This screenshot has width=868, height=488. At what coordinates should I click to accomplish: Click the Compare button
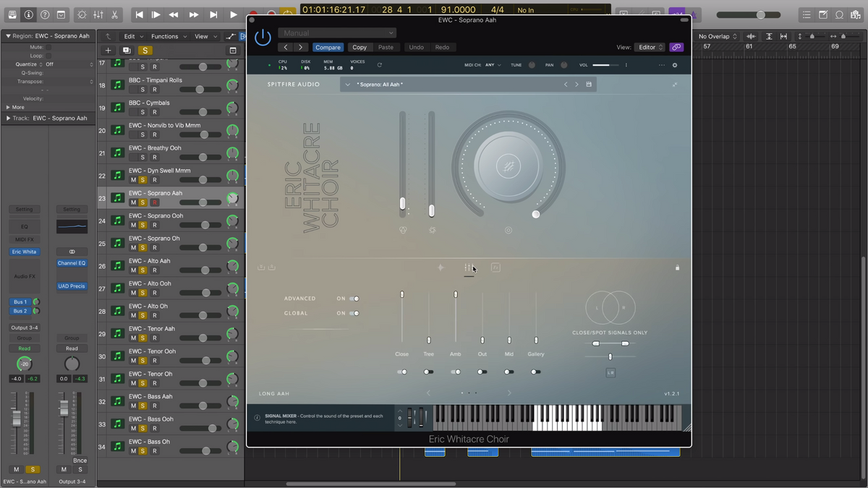328,48
